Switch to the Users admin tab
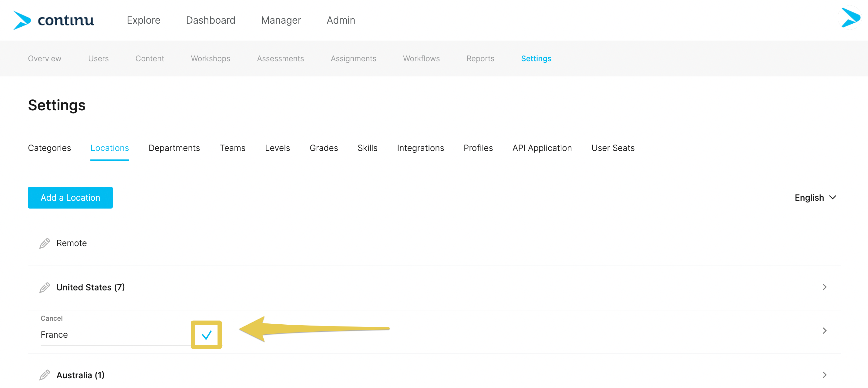Image resolution: width=868 pixels, height=388 pixels. (x=98, y=59)
